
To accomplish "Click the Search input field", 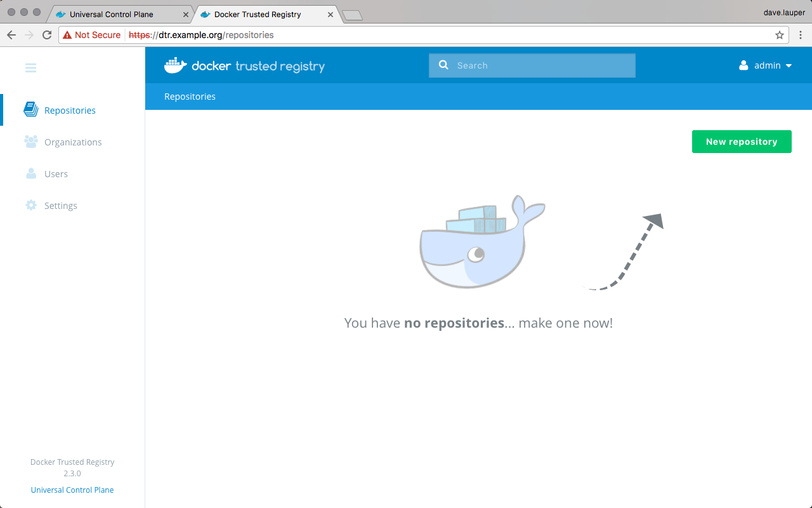I will [539, 65].
